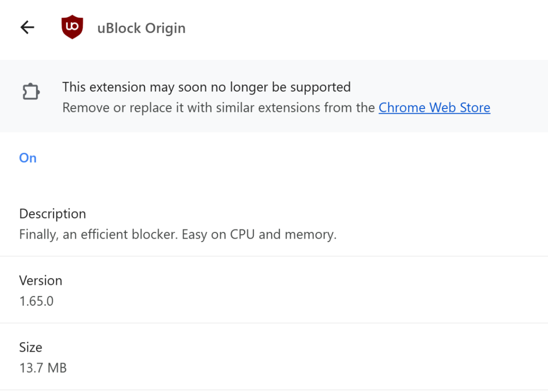
Task: Click the word "Easy" in the description
Action: (x=195, y=234)
